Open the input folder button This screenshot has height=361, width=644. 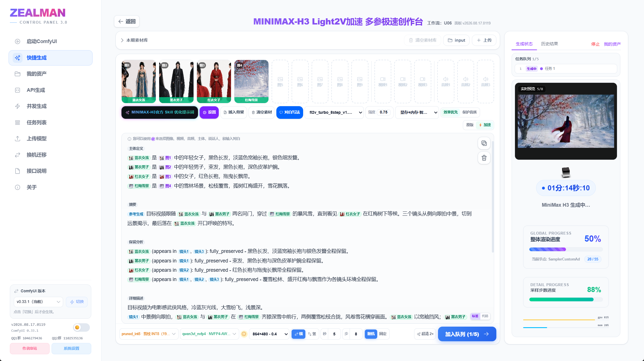(x=456, y=40)
